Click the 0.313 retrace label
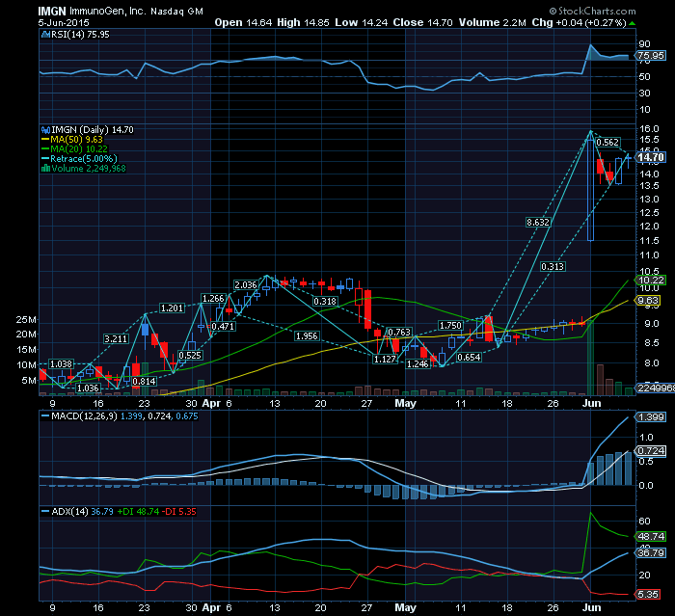The width and height of the screenshot is (675, 616). [x=553, y=266]
